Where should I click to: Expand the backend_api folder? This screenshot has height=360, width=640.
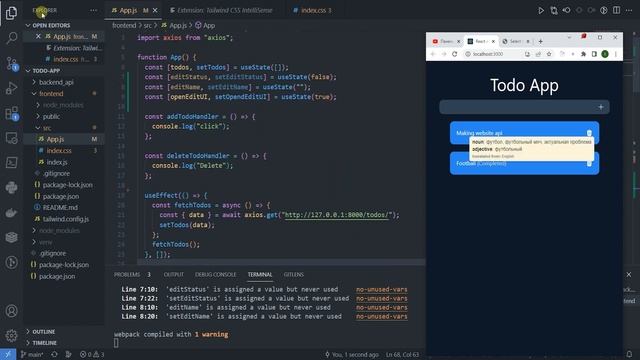56,82
